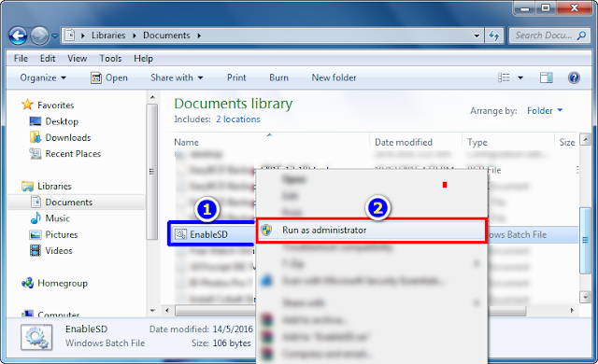Click the horizontal scroll right arrow
The width and height of the screenshot is (598, 364).
pos(572,311)
